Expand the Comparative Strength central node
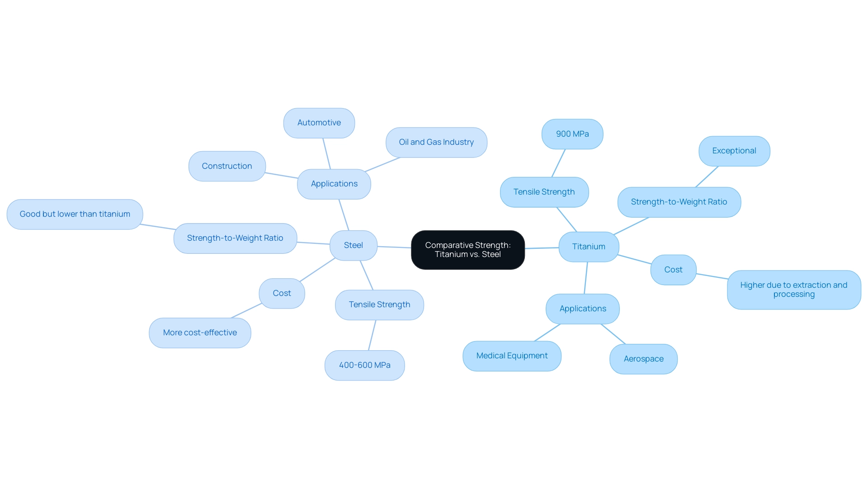Viewport: 868px width, 490px height. (x=467, y=249)
